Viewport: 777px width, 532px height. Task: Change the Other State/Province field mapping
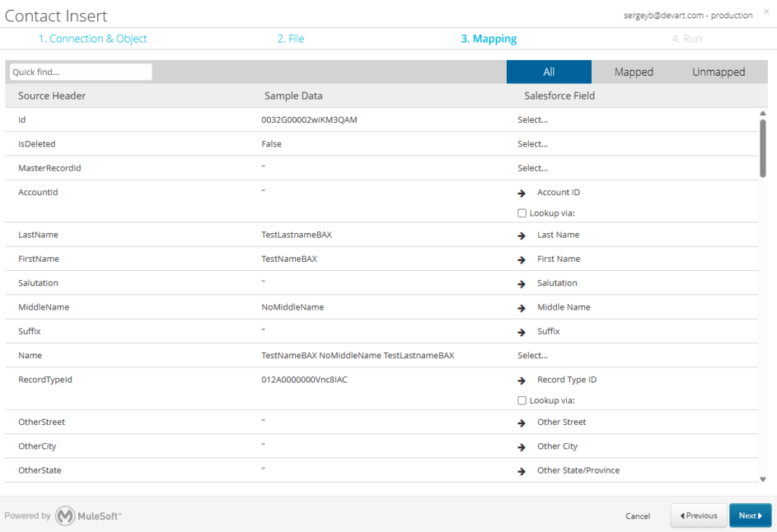click(578, 470)
